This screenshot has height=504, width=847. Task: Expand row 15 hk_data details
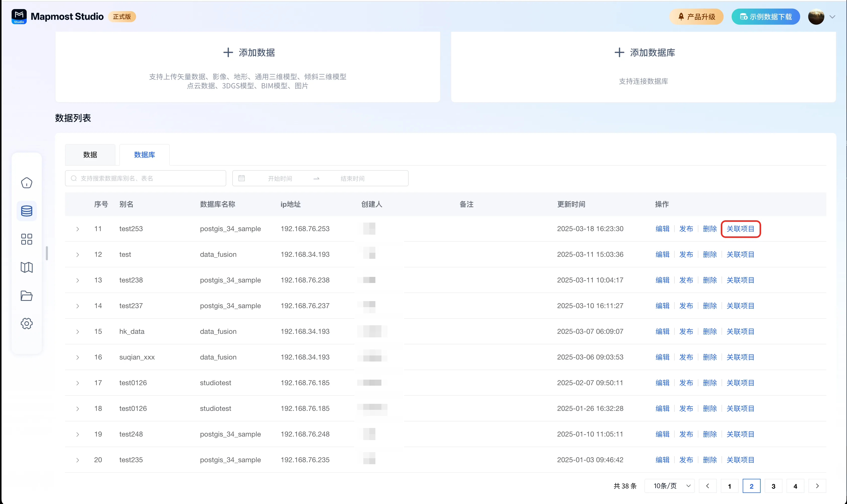tap(78, 332)
